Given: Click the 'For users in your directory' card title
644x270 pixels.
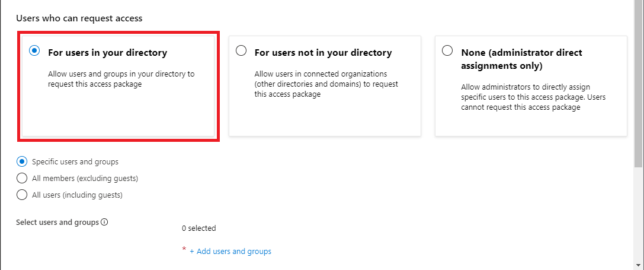Looking at the screenshot, I should [x=107, y=53].
